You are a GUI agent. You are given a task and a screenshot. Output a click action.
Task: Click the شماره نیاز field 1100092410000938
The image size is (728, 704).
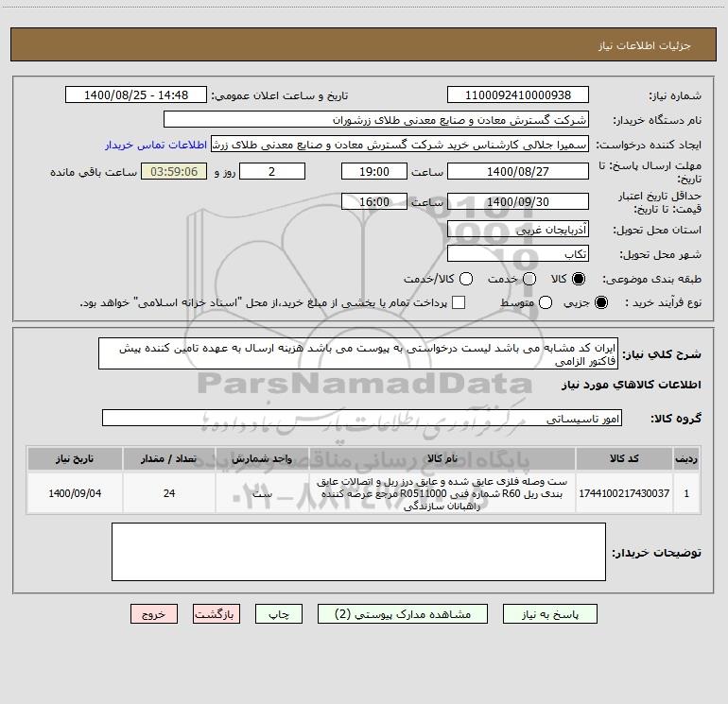[518, 95]
